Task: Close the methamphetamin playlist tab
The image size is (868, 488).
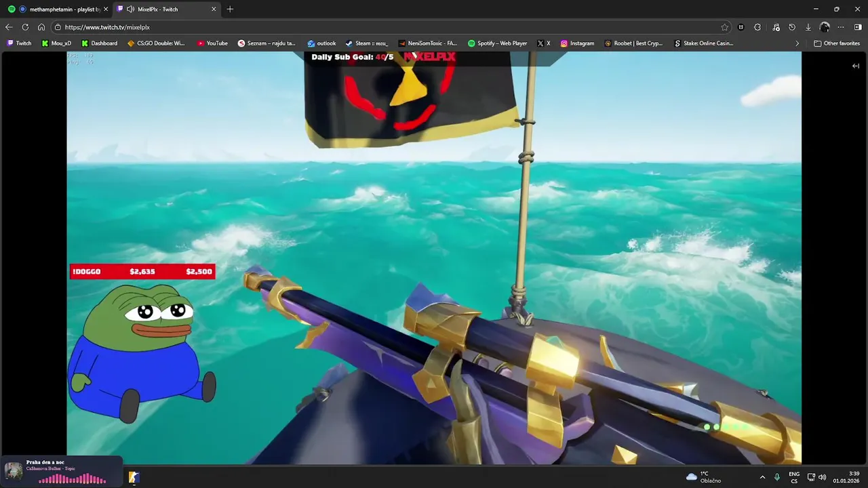Action: pyautogui.click(x=106, y=9)
